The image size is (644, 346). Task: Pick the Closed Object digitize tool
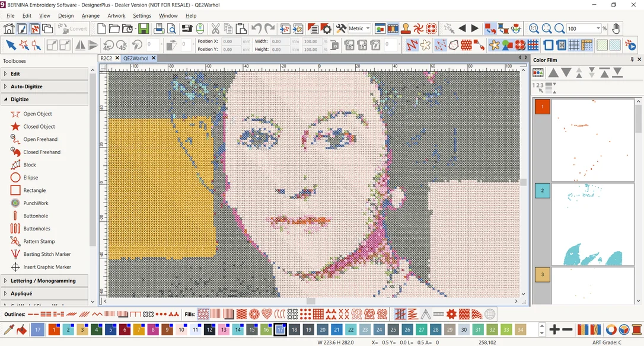coord(39,126)
